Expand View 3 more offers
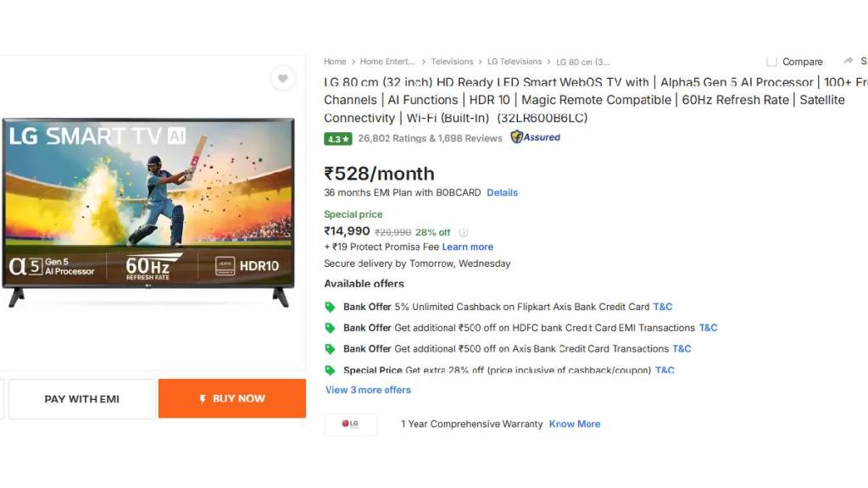 pyautogui.click(x=368, y=390)
